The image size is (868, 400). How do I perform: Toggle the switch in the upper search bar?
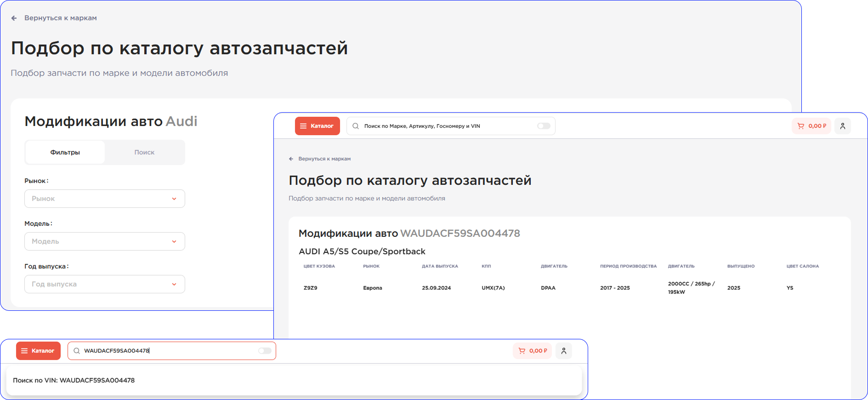(544, 126)
